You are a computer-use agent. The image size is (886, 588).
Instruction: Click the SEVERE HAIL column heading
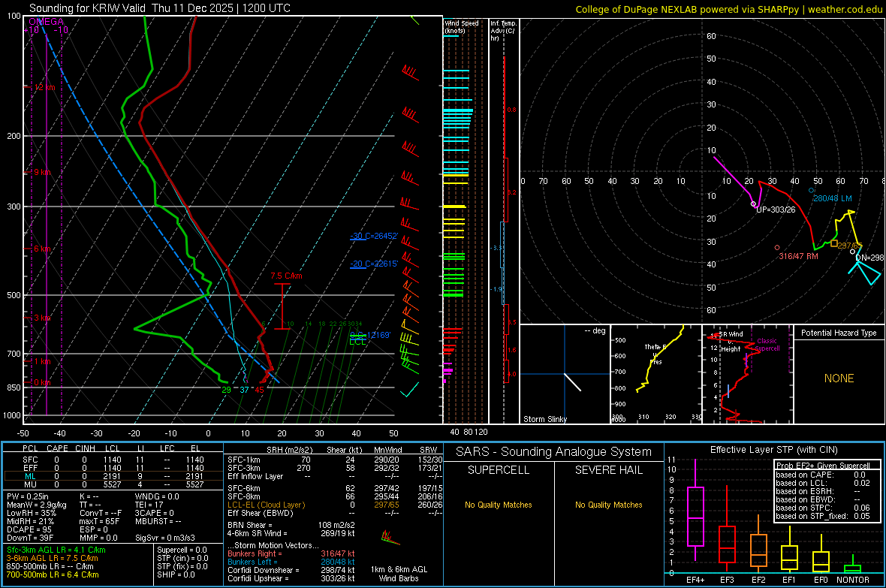[609, 470]
